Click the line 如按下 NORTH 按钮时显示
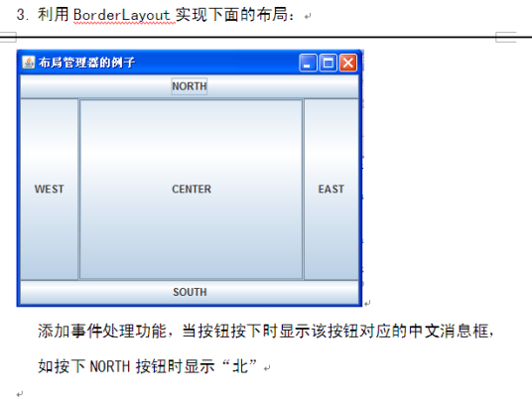 pyautogui.click(x=148, y=366)
